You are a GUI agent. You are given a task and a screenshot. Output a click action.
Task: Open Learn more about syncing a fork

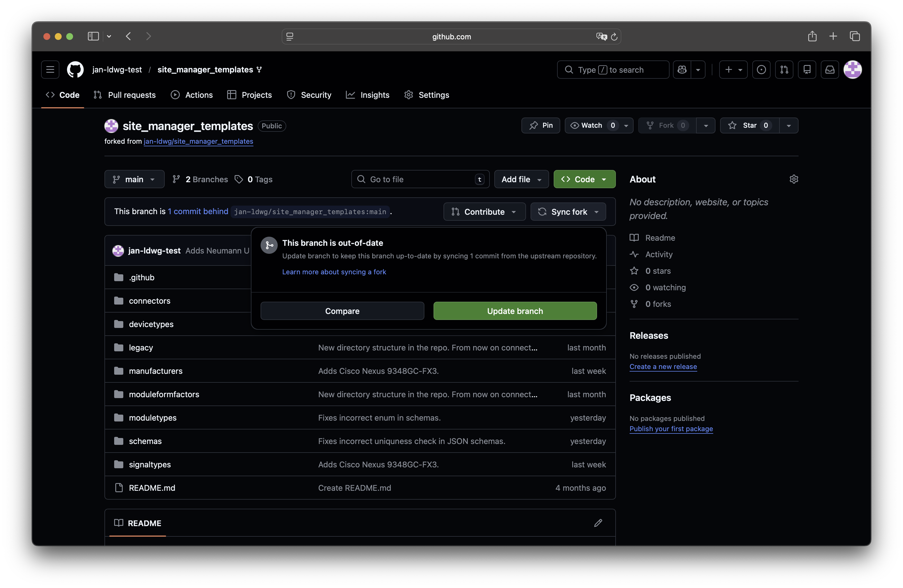coord(334,272)
